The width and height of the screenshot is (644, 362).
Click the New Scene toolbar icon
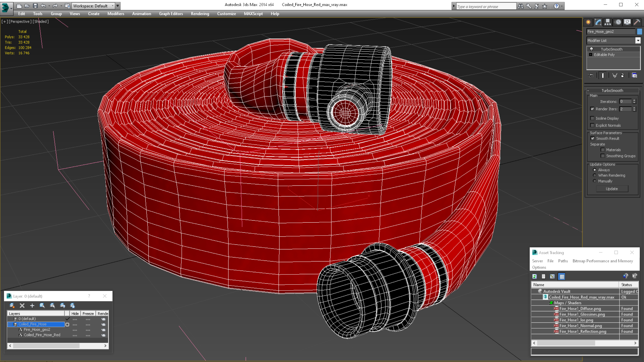pos(19,6)
